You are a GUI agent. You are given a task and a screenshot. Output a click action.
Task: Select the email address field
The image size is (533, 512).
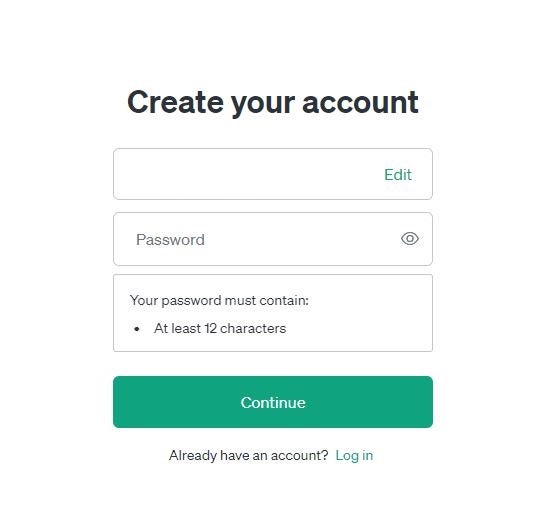coord(273,174)
